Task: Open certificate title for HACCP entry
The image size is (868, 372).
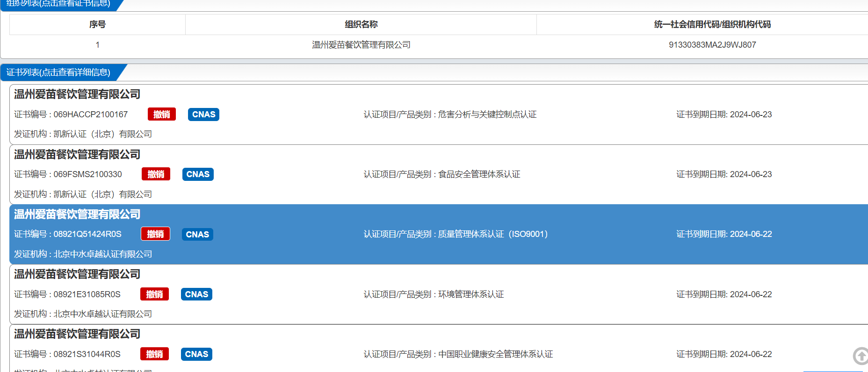Action: 77,94
